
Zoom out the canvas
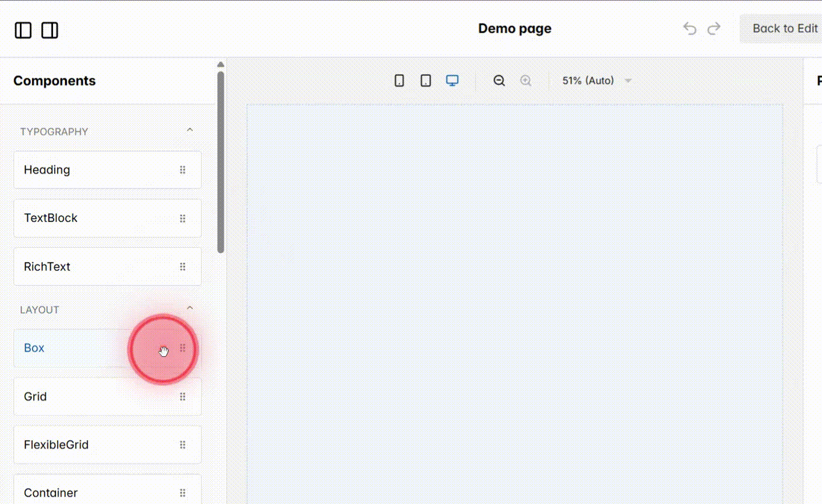click(499, 80)
